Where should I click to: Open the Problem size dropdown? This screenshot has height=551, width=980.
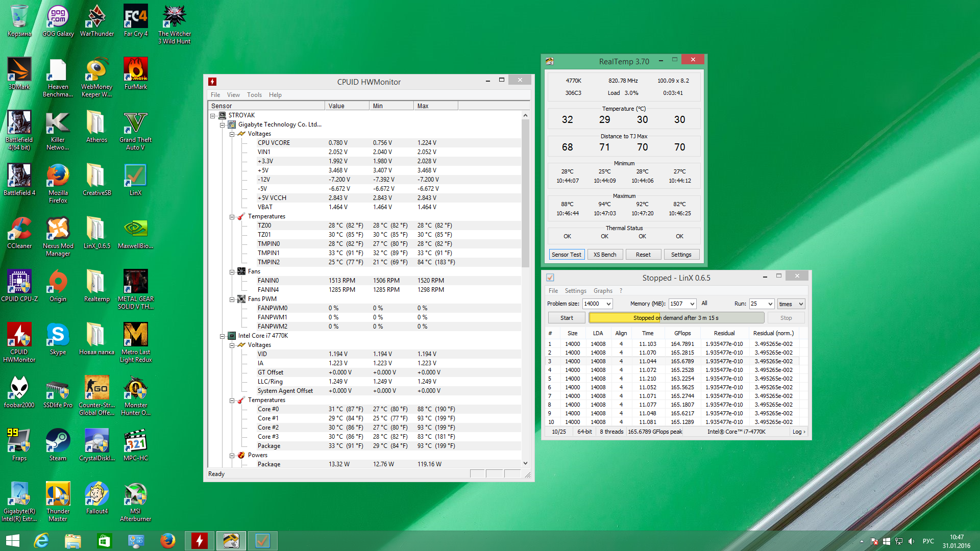click(x=608, y=304)
